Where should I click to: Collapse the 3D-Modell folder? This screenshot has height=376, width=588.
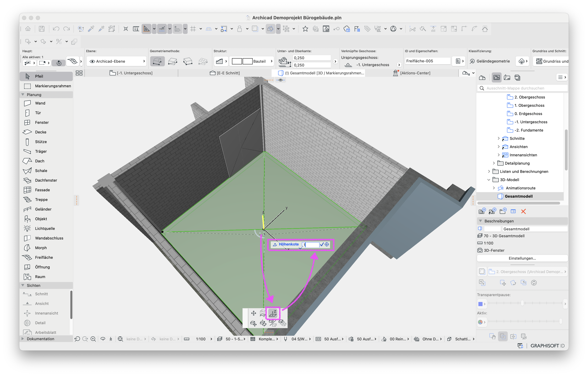click(489, 180)
